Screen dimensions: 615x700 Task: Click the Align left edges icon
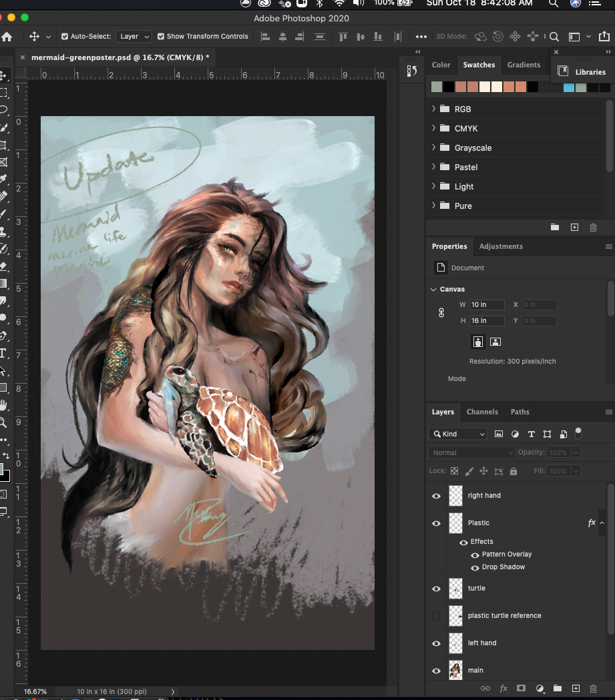coord(265,37)
